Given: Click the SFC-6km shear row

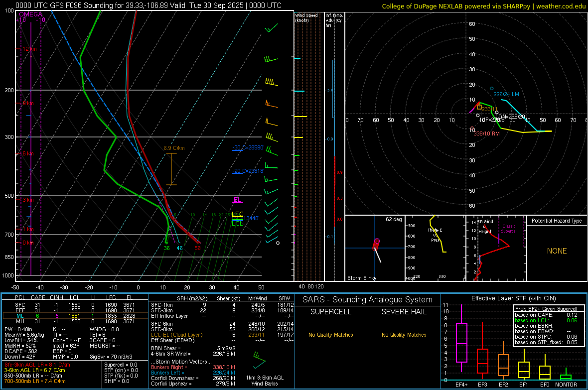Looking at the screenshot, I should click(222, 324).
